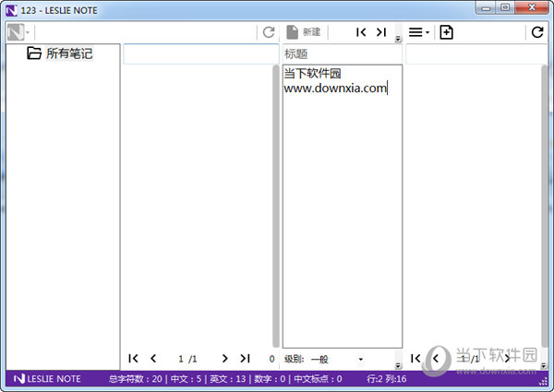Refresh the right panel with the black reload icon

pyautogui.click(x=537, y=32)
